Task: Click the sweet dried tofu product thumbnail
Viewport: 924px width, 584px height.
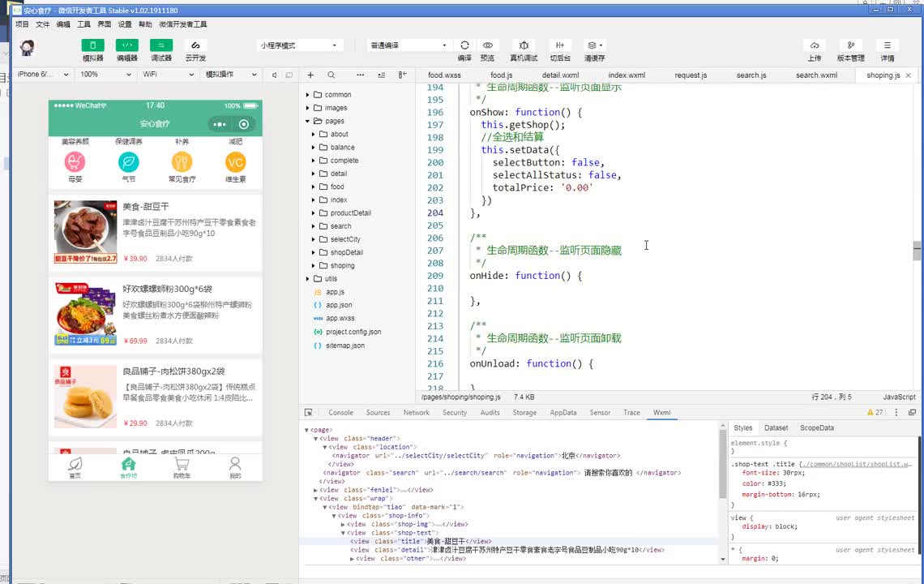Action: click(x=85, y=232)
